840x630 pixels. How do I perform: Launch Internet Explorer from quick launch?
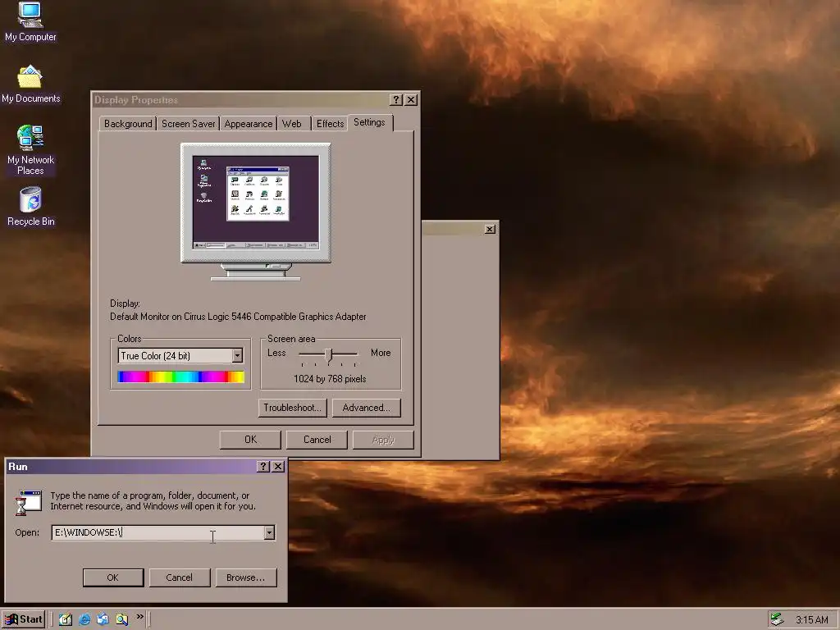click(x=84, y=619)
